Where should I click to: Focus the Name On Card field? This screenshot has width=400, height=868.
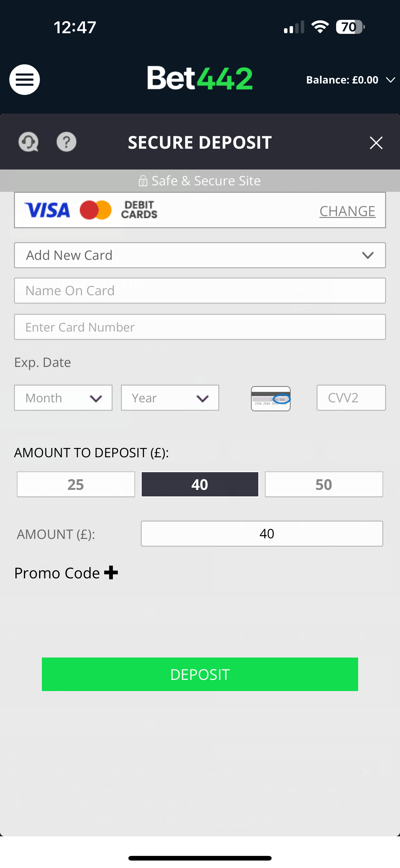pos(200,291)
